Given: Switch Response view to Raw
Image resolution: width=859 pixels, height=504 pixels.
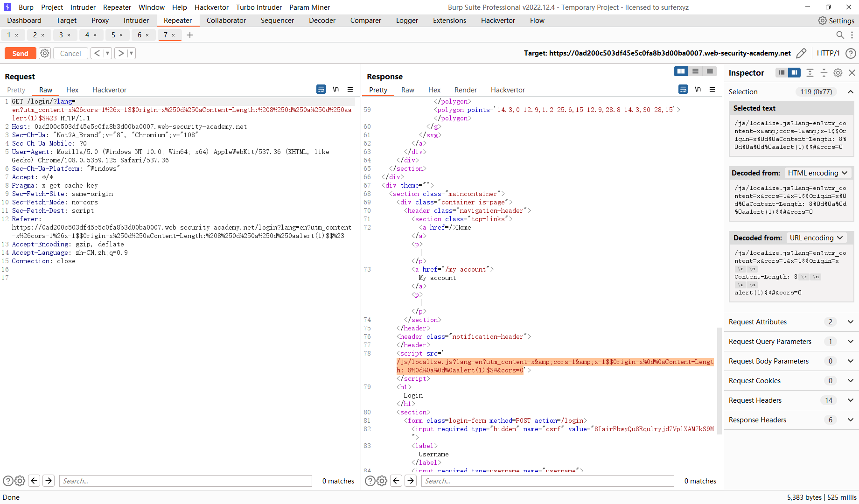Looking at the screenshot, I should tap(408, 90).
